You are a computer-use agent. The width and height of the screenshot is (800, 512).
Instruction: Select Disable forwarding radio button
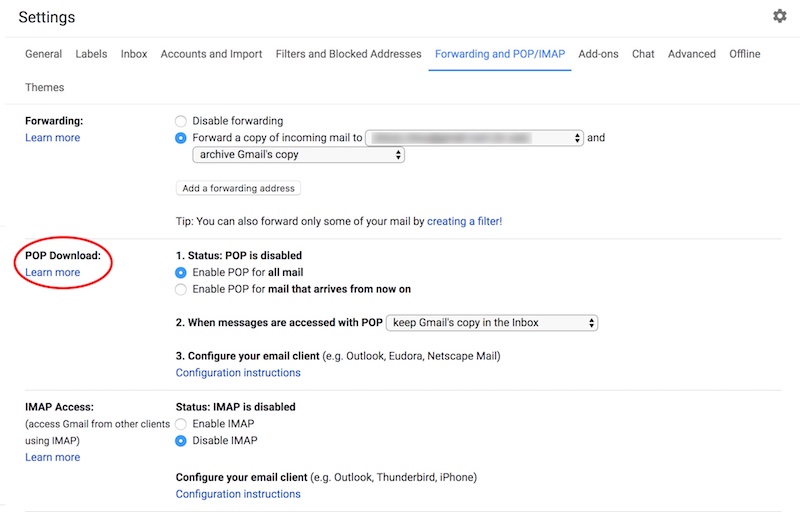pos(181,121)
